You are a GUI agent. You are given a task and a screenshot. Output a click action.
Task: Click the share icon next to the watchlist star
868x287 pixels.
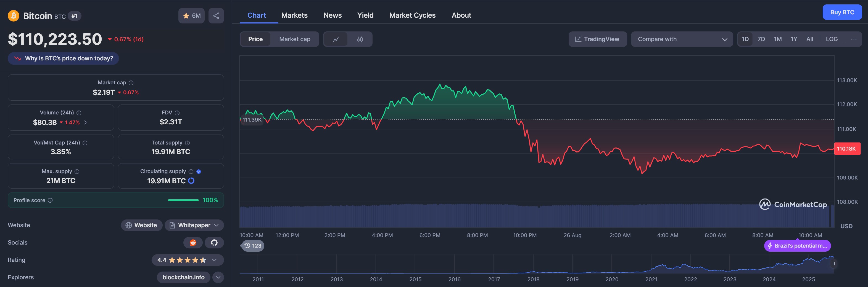coord(216,16)
